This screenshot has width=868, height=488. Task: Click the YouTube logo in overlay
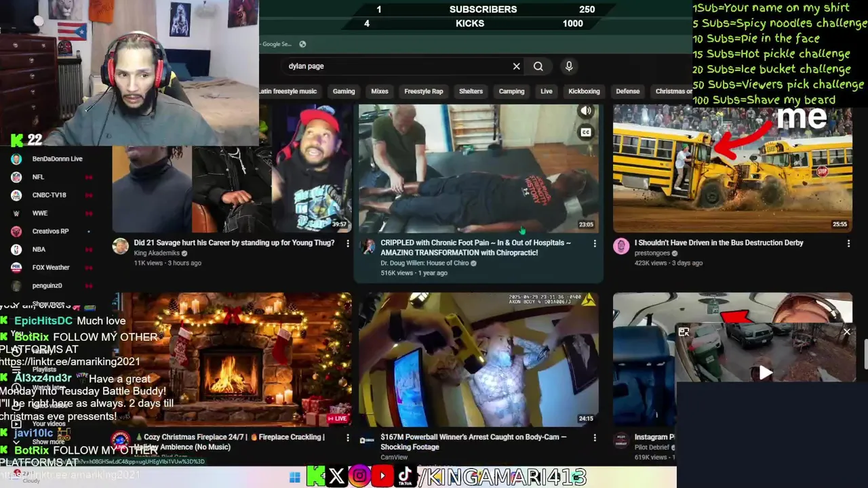pyautogui.click(x=382, y=476)
